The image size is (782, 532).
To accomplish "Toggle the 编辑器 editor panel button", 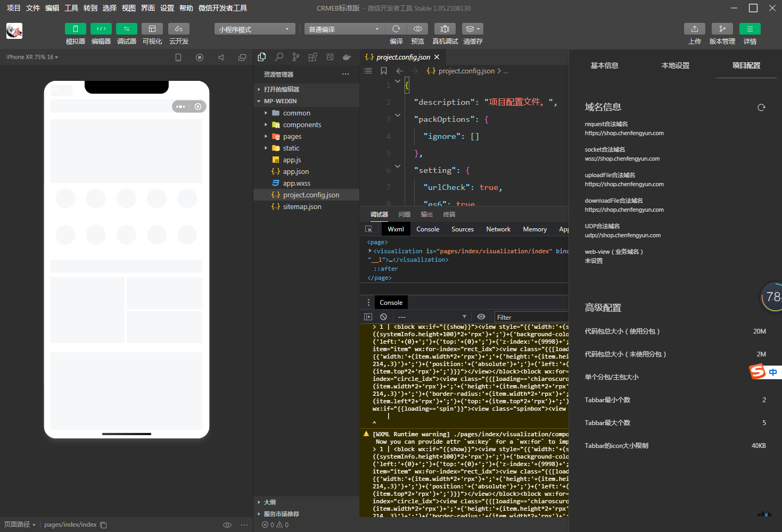I will pyautogui.click(x=101, y=29).
